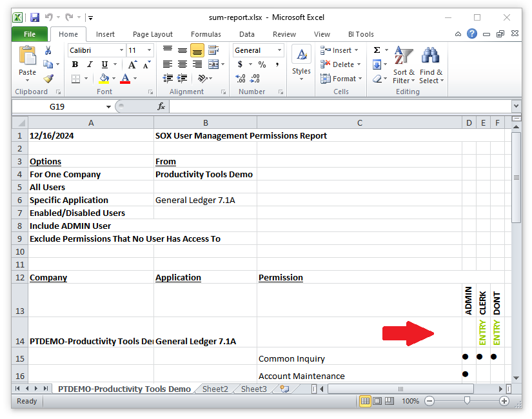This screenshot has height=419, width=532.
Task: Align text right in cell
Action: pyautogui.click(x=197, y=64)
